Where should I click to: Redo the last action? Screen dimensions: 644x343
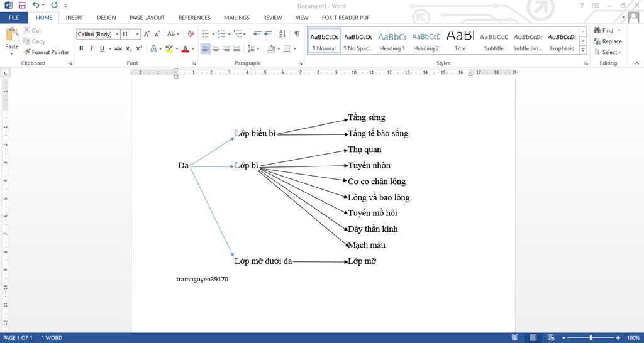[x=54, y=5]
